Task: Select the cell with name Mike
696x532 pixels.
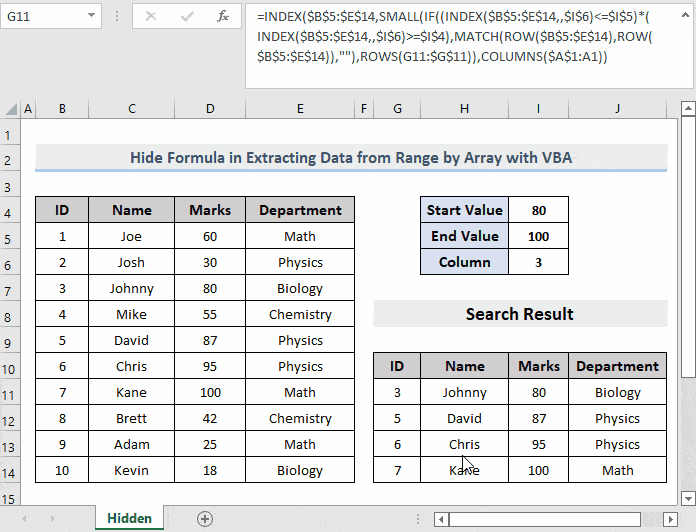Action: 131,314
